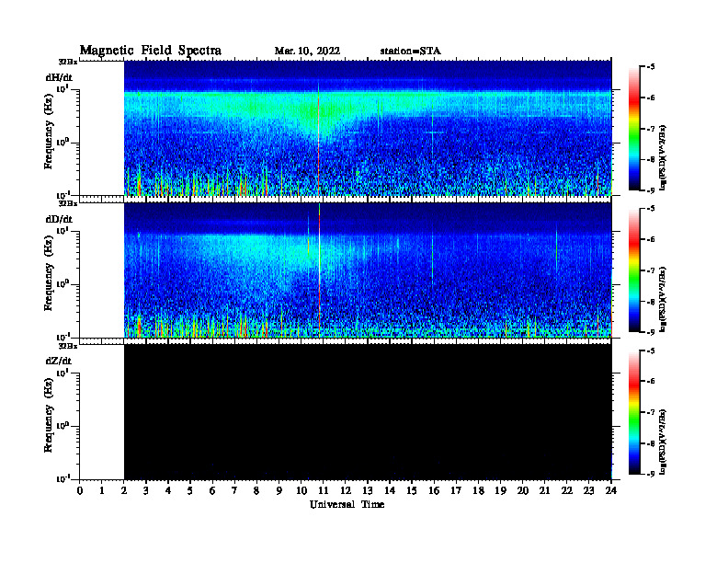Click hour 20 on the time axis

(523, 490)
